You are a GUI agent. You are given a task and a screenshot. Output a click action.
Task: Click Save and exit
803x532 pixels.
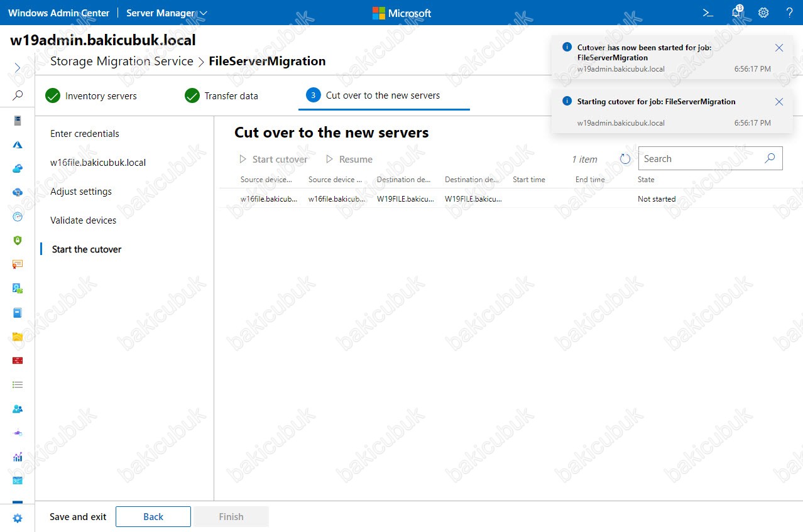click(x=78, y=517)
